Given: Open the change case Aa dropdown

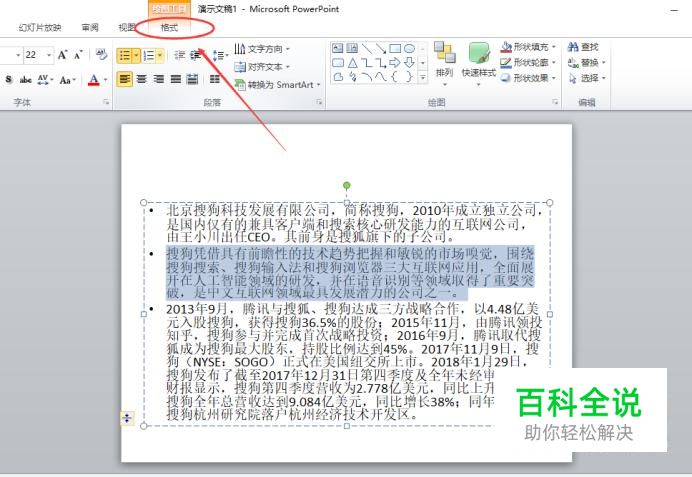Looking at the screenshot, I should 68,80.
